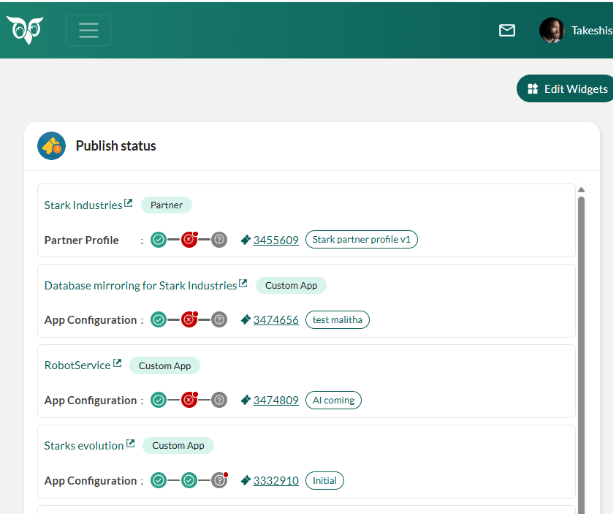Click ticket icon next to 3474809
Screen dimensions: 614x514
[x=246, y=400]
